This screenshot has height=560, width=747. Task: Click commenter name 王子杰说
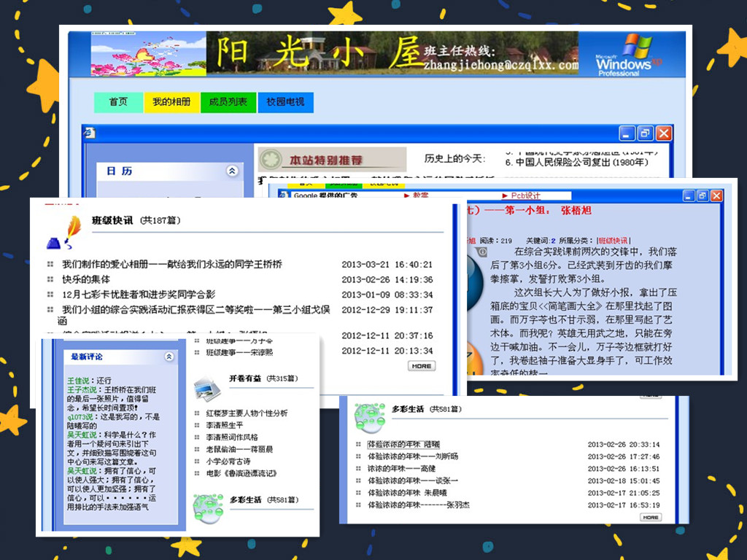coord(82,389)
